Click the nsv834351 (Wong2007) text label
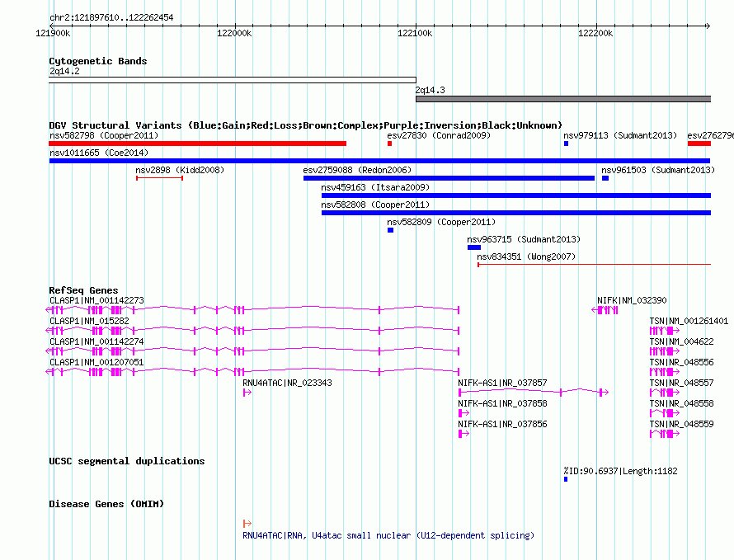Image resolution: width=734 pixels, height=560 pixels. pos(526,256)
